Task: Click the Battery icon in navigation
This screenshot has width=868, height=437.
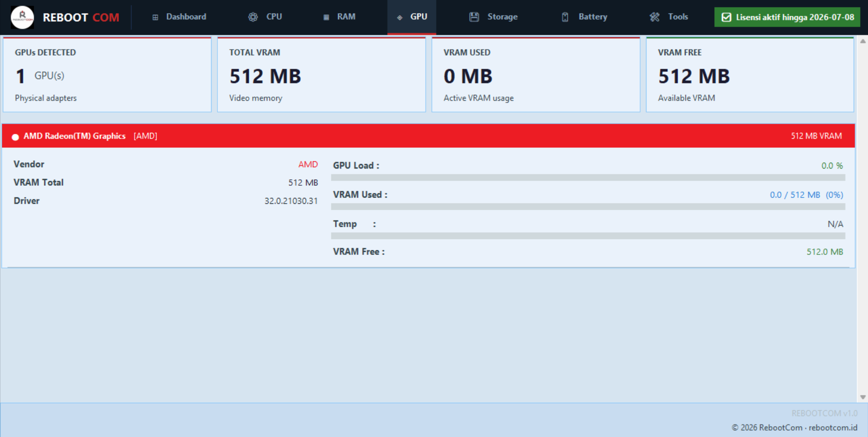Action: (x=565, y=17)
